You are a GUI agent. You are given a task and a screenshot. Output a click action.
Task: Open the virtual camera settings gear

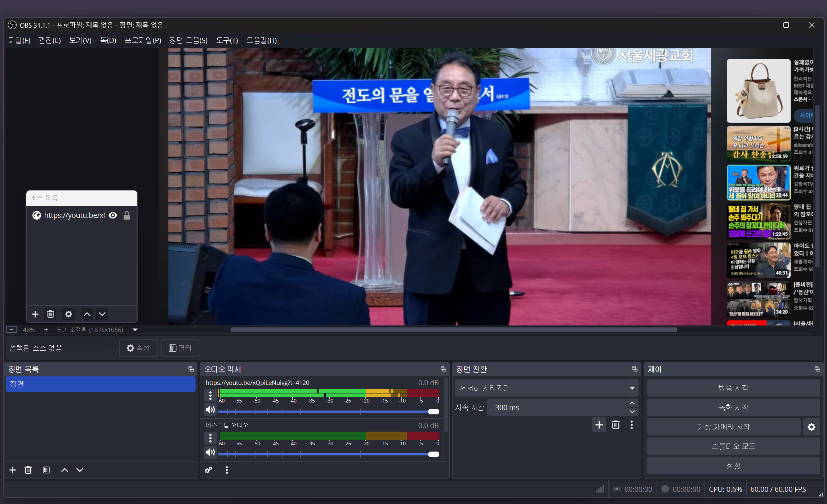(811, 427)
